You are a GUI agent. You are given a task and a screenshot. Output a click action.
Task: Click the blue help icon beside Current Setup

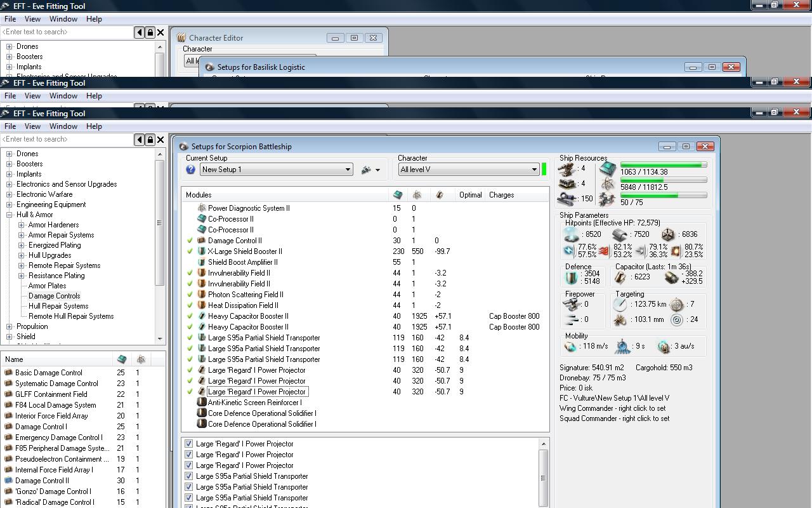190,170
